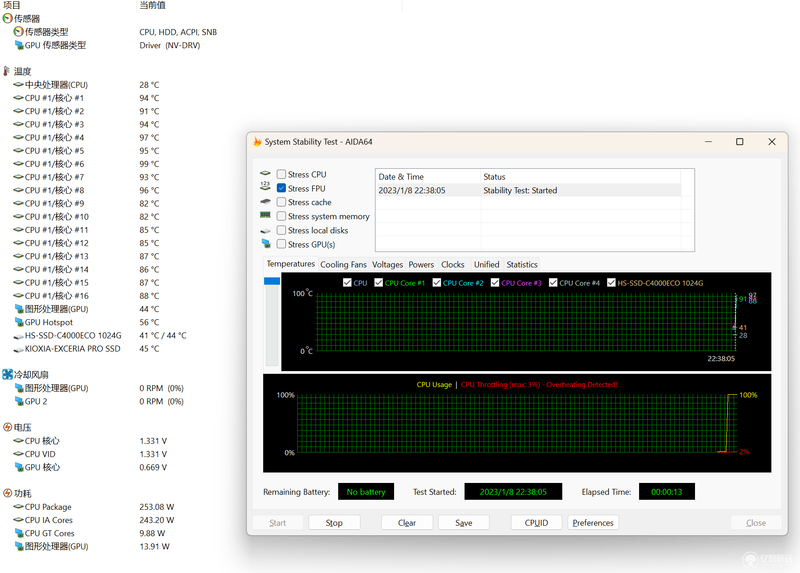Toggle the CPU Core #2 graph checkbox

click(x=437, y=283)
